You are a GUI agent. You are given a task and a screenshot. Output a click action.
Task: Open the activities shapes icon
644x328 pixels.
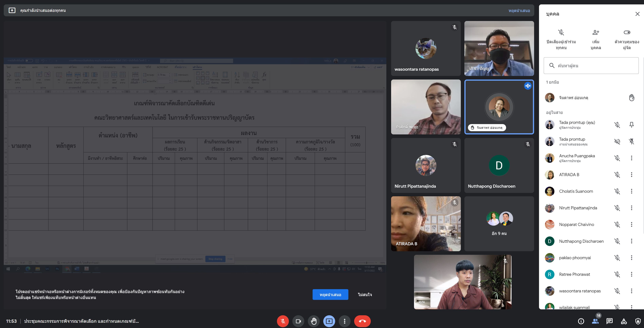point(624,321)
